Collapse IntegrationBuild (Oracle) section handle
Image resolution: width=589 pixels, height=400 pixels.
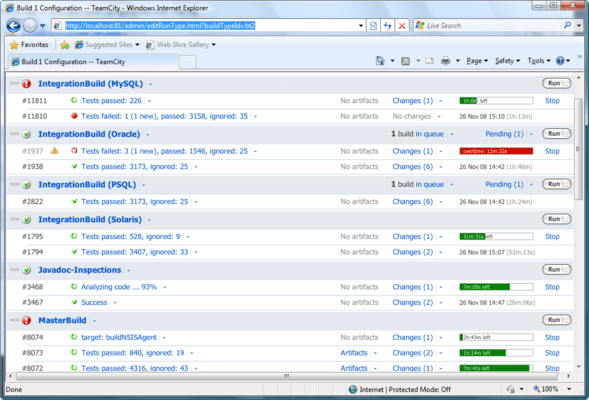click(14, 134)
